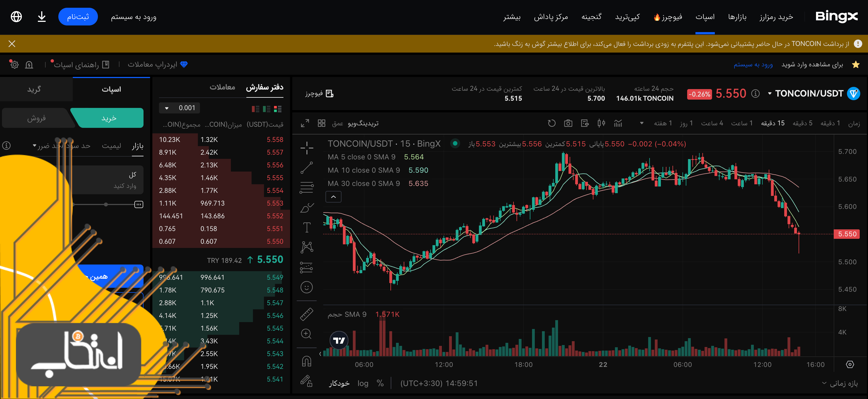This screenshot has height=399, width=868.
Task: Select the text annotation tool
Action: tap(307, 227)
